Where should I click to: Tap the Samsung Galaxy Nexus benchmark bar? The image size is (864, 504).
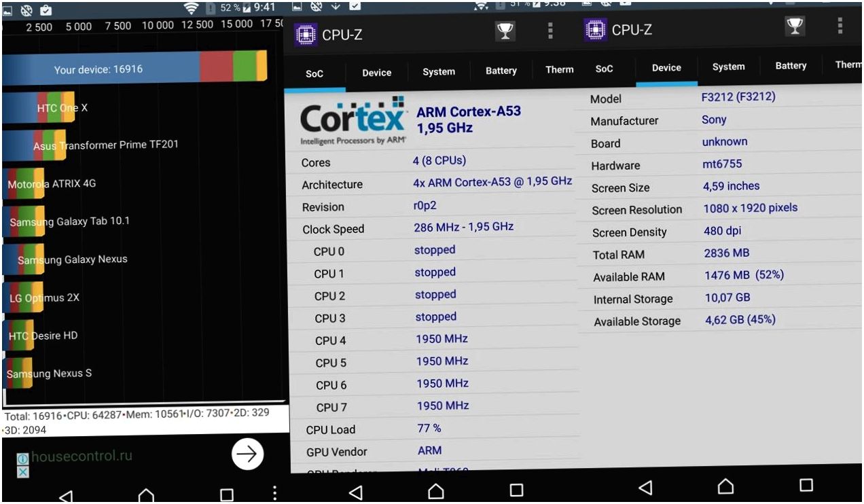click(22, 259)
